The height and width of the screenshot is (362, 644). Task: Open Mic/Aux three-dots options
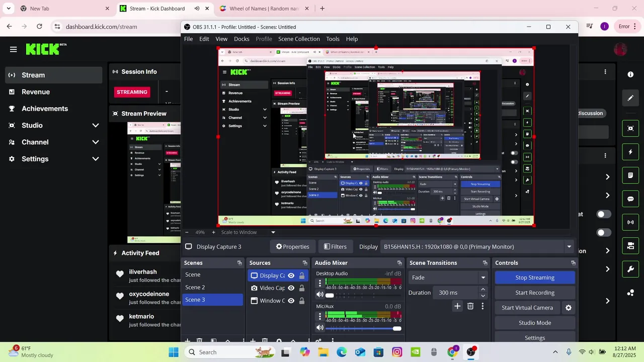click(319, 316)
